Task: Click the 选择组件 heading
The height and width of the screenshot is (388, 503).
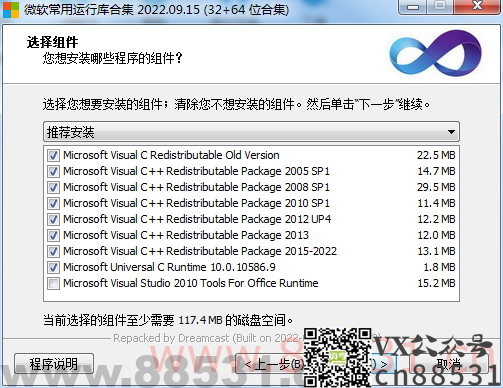Action: click(52, 42)
